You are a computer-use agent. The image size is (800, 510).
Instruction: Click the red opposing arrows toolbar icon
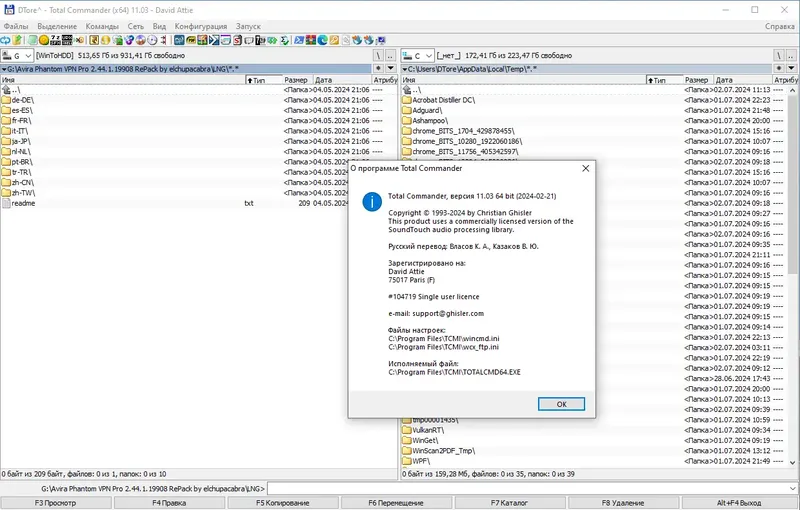coord(164,40)
